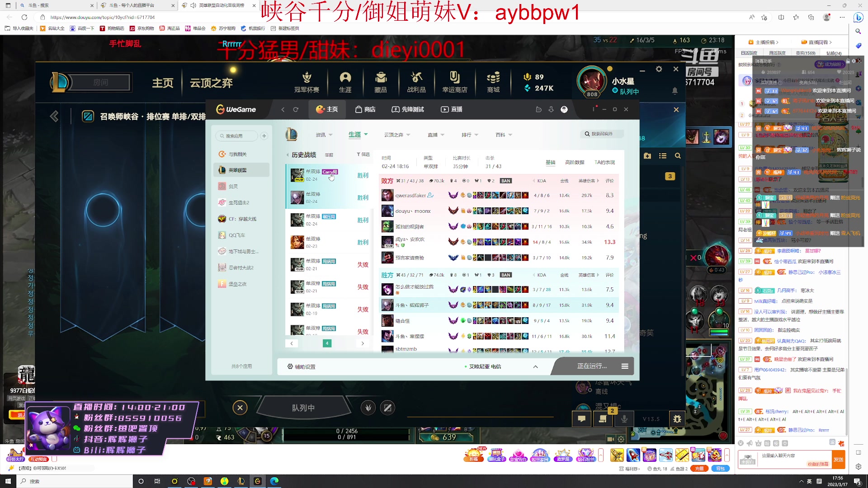Open 生涯 career icon in League client

pyautogui.click(x=345, y=82)
